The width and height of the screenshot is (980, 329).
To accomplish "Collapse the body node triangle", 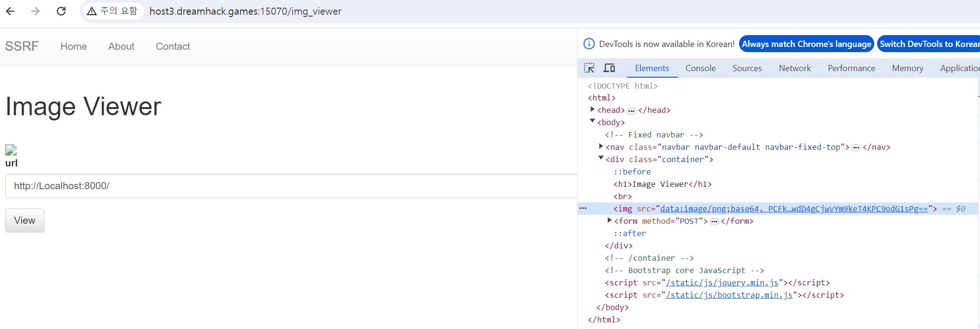I will pos(592,121).
